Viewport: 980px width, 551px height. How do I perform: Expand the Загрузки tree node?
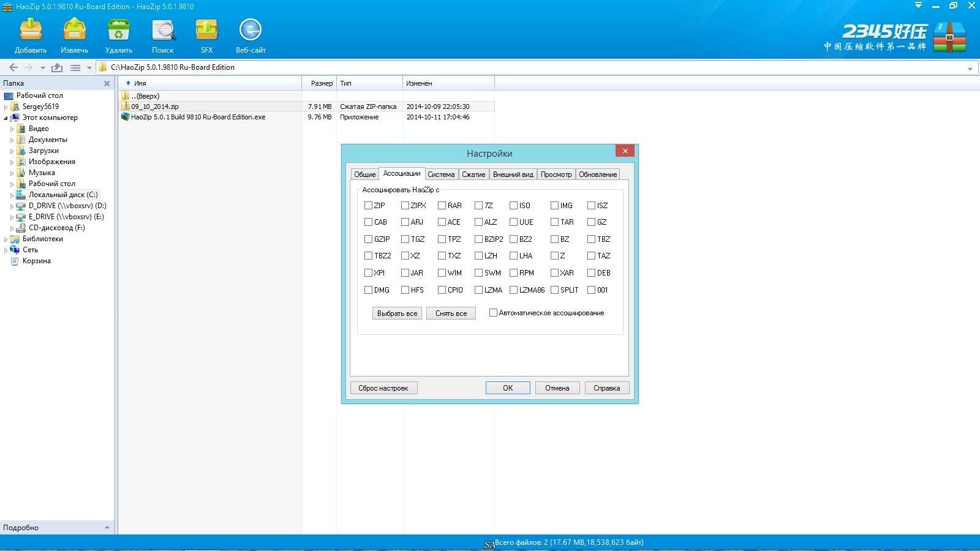[12, 151]
